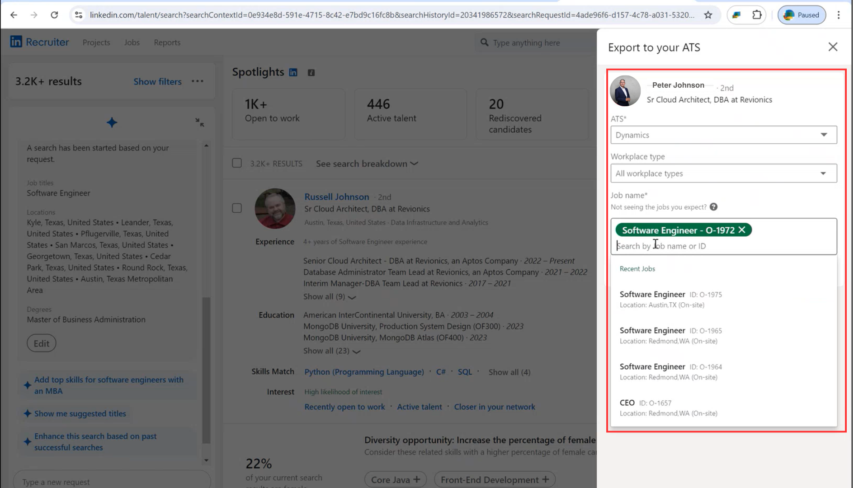
Task: Click Closer in your network link
Action: [x=495, y=407]
